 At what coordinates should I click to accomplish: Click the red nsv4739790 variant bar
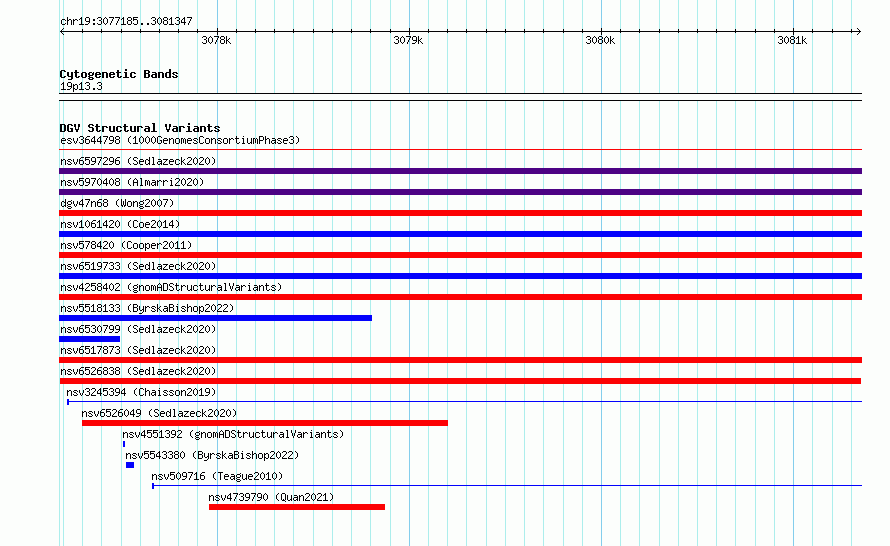(x=297, y=507)
